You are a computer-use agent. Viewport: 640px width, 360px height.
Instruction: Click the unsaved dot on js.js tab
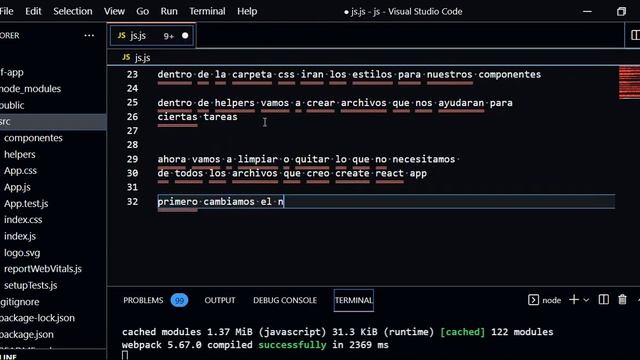pyautogui.click(x=185, y=36)
